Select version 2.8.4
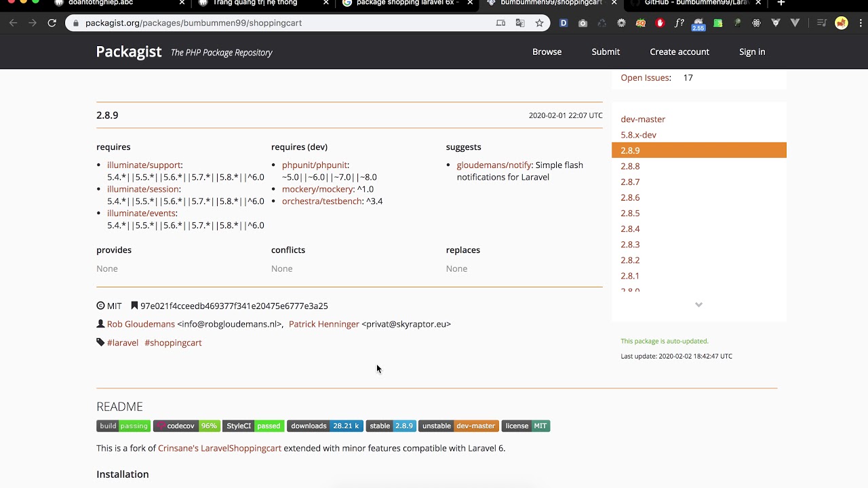Image resolution: width=868 pixels, height=488 pixels. [x=630, y=228]
